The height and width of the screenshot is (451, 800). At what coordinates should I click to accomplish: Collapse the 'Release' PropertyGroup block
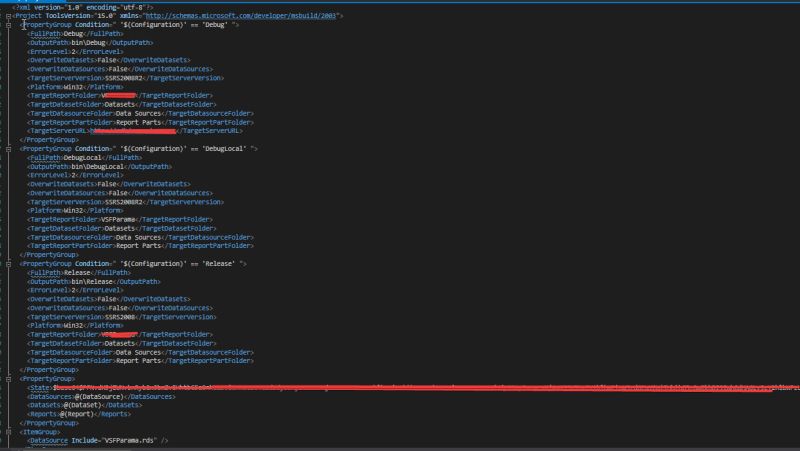coord(9,264)
